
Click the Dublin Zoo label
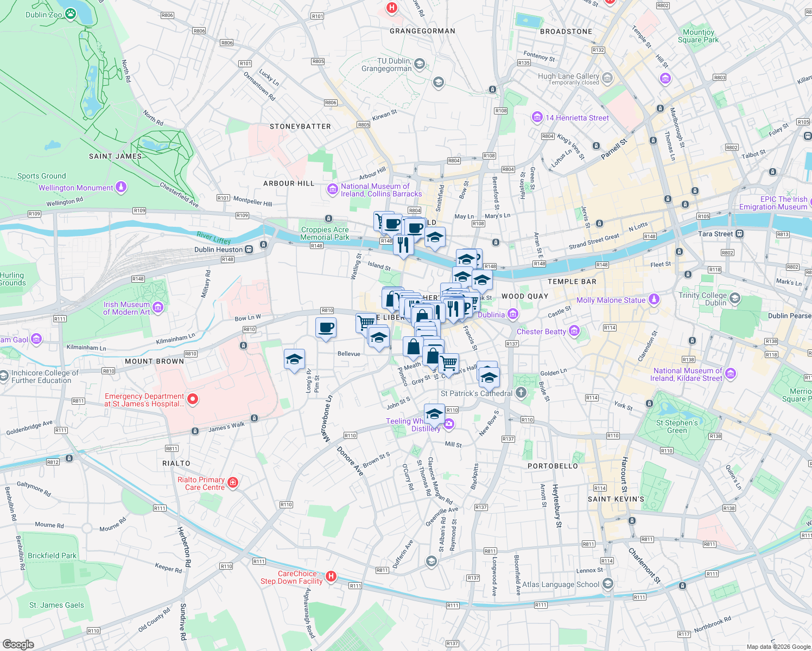click(44, 15)
